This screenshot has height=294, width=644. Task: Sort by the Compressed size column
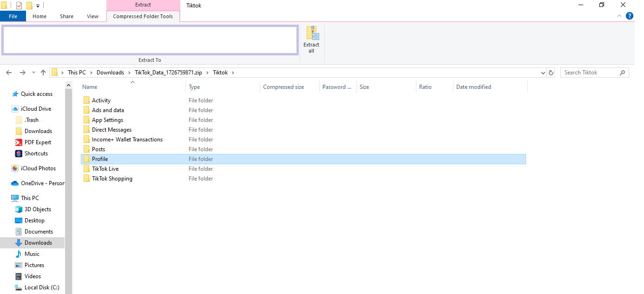pos(283,87)
